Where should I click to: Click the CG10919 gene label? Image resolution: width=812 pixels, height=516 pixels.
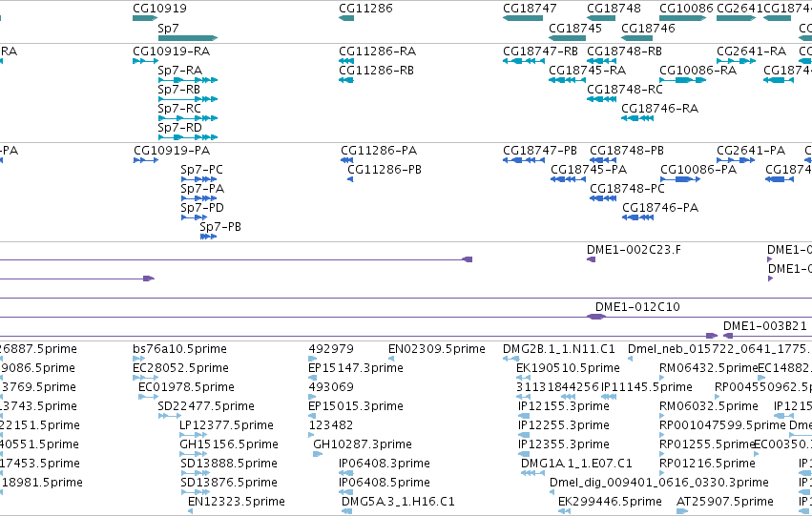click(x=159, y=9)
